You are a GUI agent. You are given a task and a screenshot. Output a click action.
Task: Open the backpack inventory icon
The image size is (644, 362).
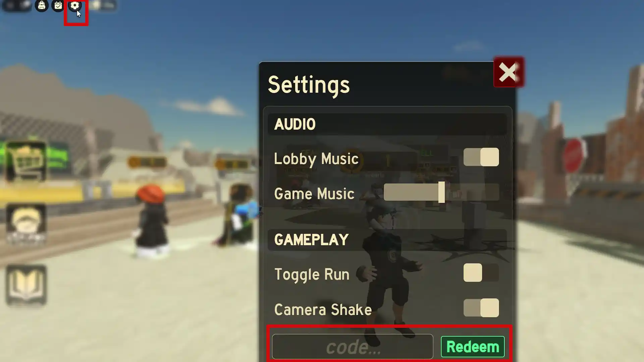click(x=42, y=5)
